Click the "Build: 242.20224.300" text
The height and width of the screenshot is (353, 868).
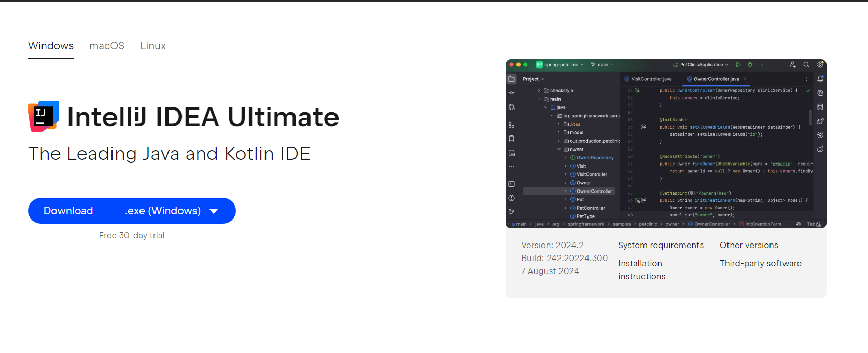click(x=565, y=258)
